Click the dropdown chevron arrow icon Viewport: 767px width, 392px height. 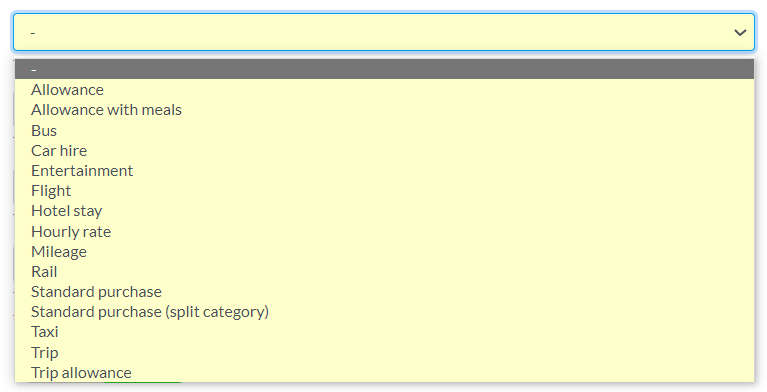740,33
